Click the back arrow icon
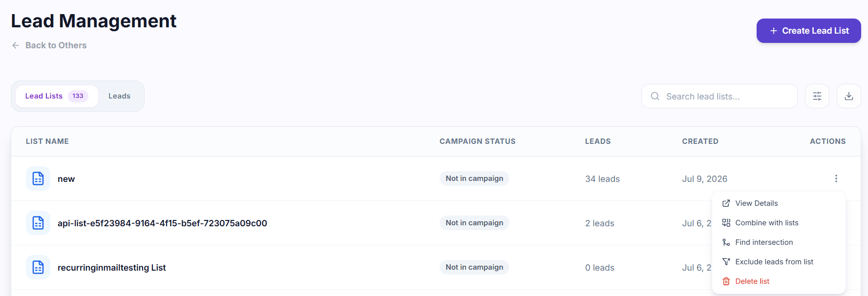 pos(16,45)
